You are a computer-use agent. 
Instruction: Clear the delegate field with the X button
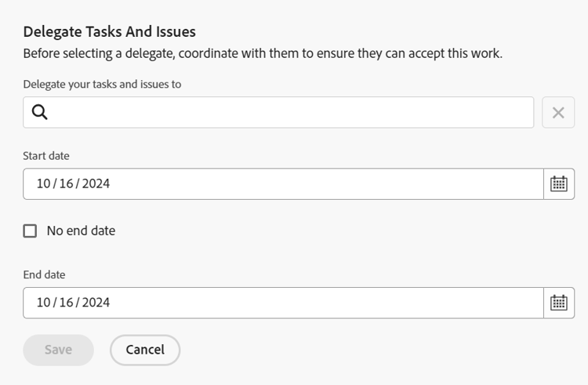tap(558, 113)
